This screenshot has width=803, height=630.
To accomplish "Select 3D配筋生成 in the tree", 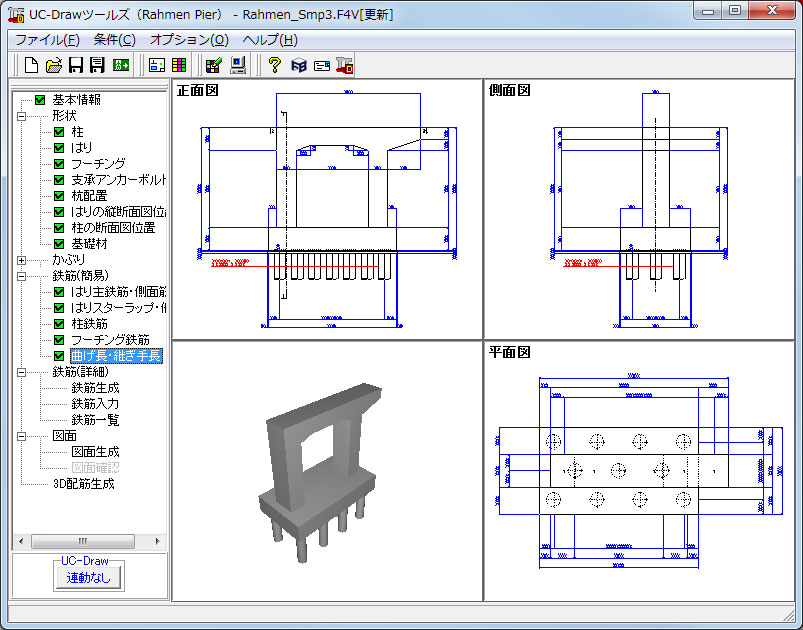I will (x=83, y=484).
